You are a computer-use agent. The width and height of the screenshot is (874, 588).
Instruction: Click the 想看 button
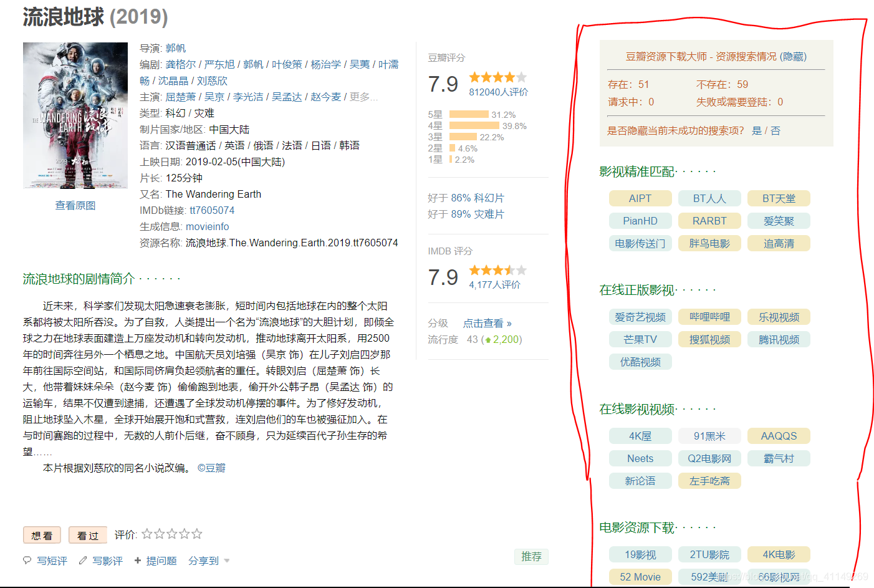point(42,535)
